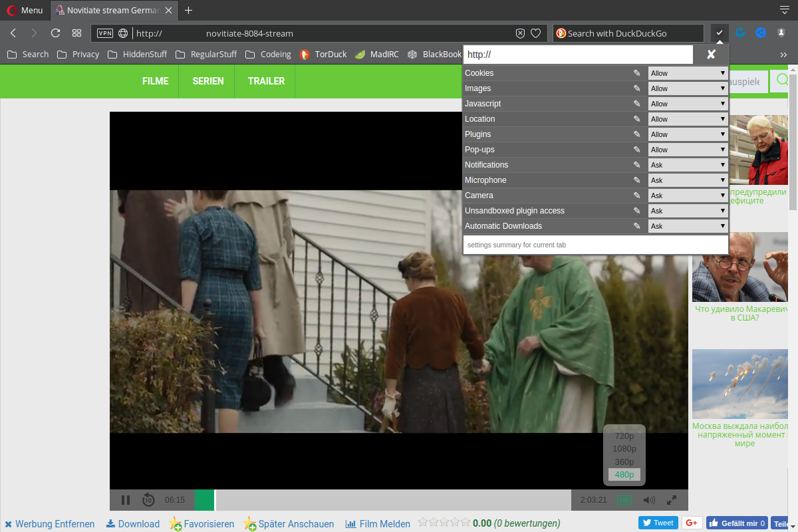Viewport: 798px width, 532px height.
Task: Open the Search bookmark folder
Action: [28, 55]
